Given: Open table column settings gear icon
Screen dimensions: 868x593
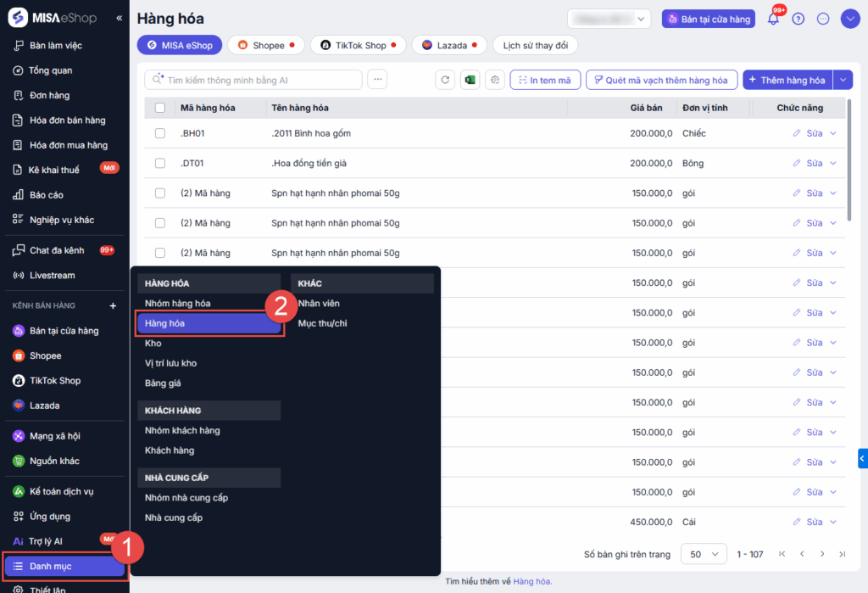Looking at the screenshot, I should [496, 80].
